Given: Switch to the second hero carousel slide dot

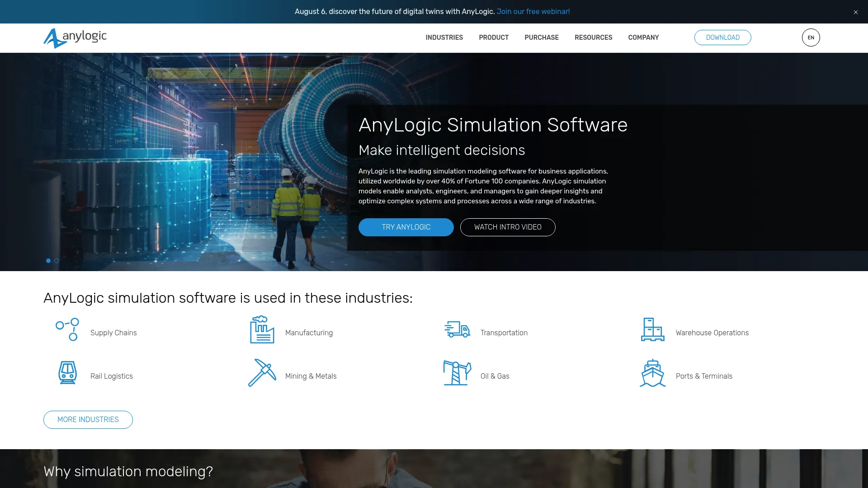Looking at the screenshot, I should [57, 261].
